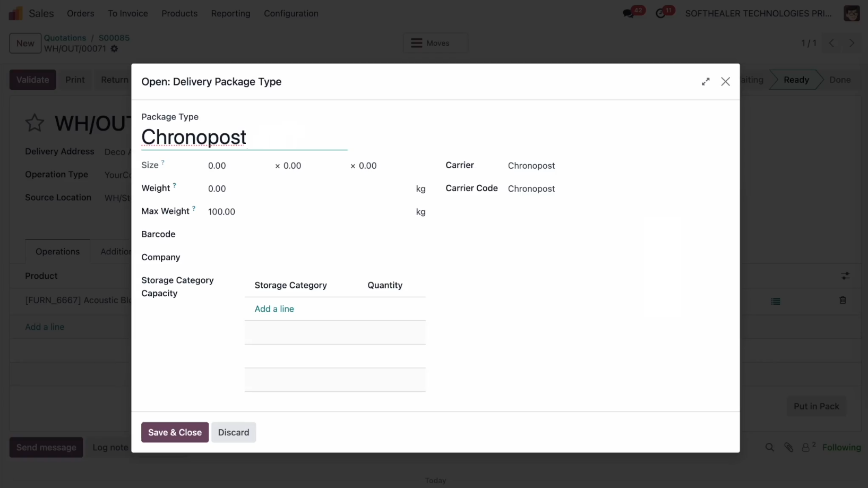Close the Delivery Package Type dialog
This screenshot has height=488, width=868.
pos(725,82)
